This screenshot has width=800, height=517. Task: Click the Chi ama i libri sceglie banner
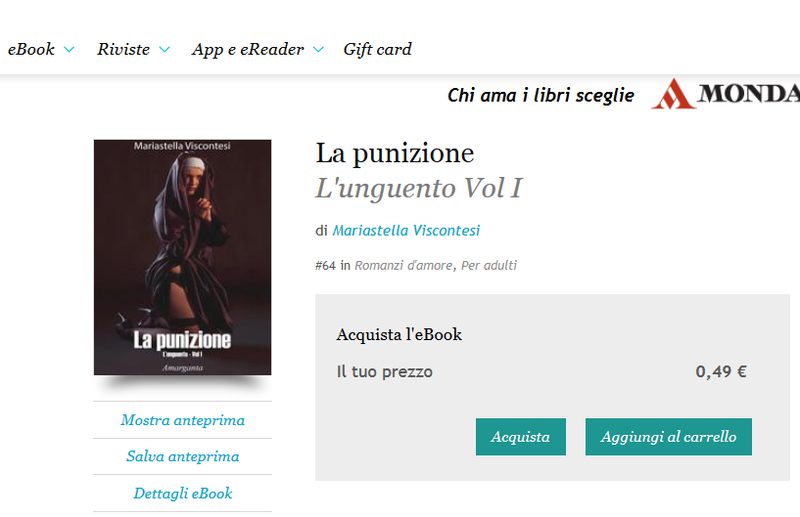pos(541,95)
